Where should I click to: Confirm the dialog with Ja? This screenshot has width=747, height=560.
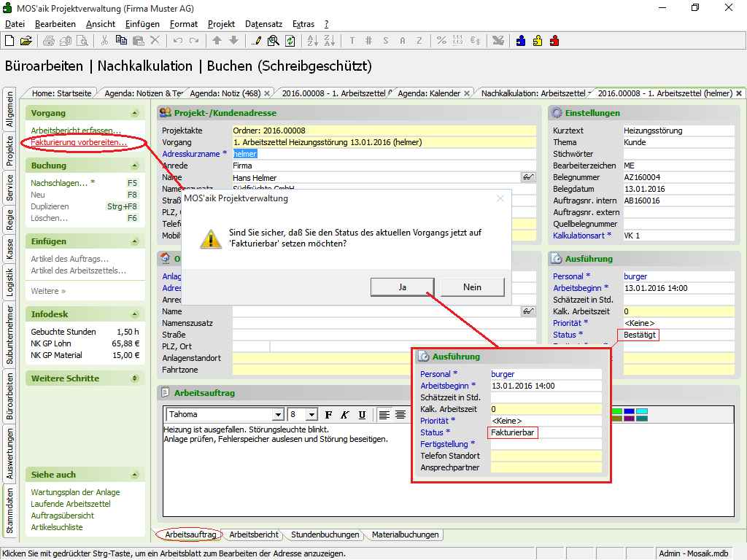tap(402, 287)
